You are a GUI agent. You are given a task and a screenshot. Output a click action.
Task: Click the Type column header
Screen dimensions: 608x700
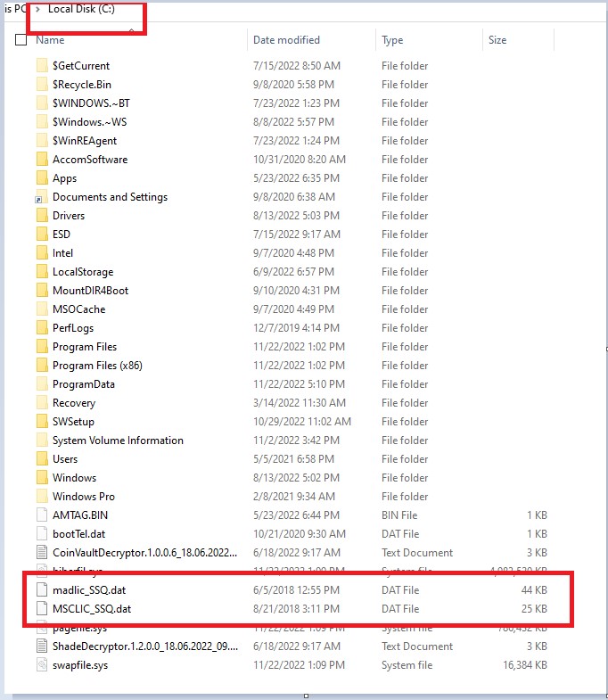[392, 40]
